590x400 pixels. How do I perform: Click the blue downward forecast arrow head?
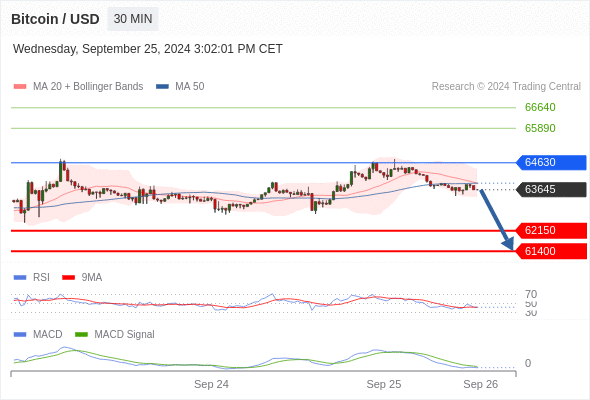coord(508,244)
